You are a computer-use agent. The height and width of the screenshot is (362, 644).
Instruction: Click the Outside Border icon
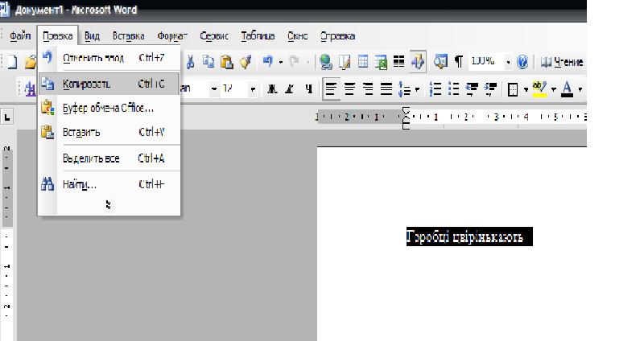[513, 88]
